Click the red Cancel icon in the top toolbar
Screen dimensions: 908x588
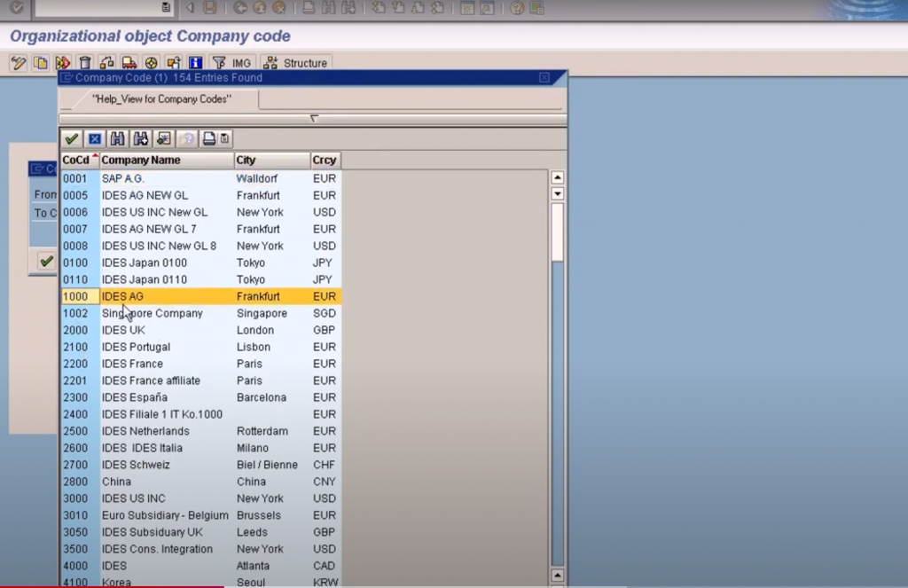279,7
